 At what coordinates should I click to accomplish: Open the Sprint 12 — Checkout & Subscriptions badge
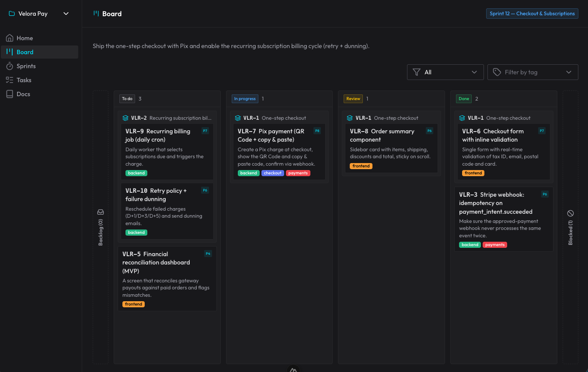[532, 14]
